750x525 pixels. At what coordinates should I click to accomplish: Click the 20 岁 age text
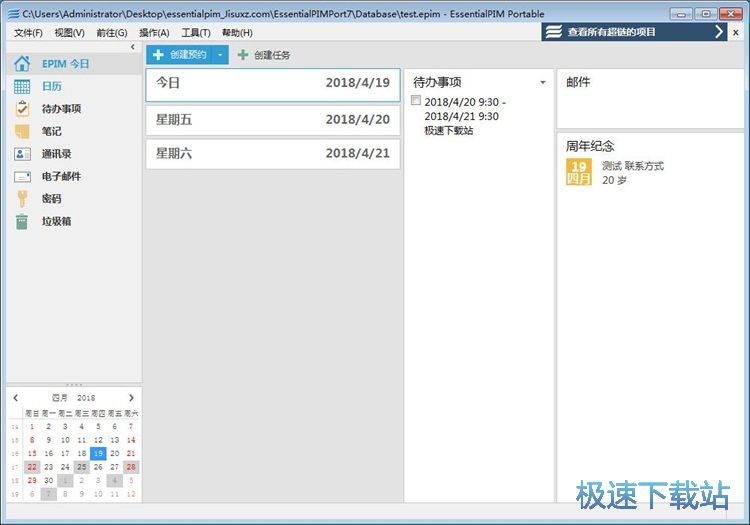tap(614, 180)
